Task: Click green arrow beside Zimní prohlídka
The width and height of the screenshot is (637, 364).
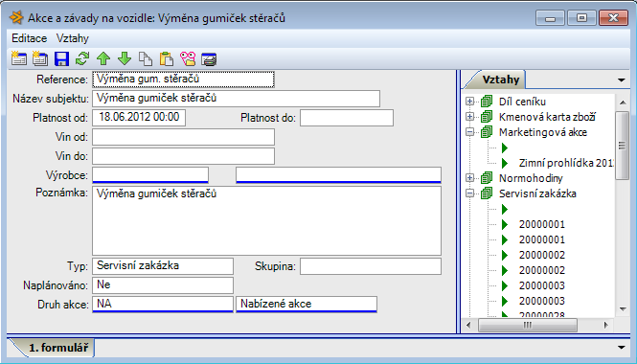Action: click(505, 163)
